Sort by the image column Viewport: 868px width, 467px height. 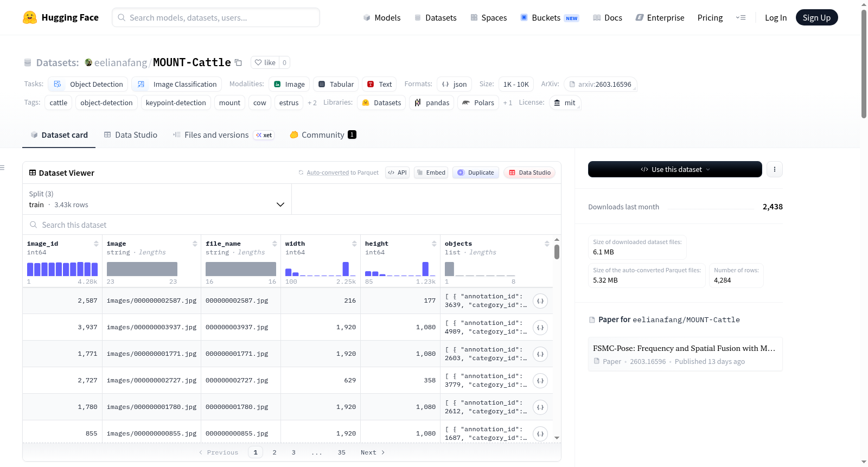(x=195, y=244)
